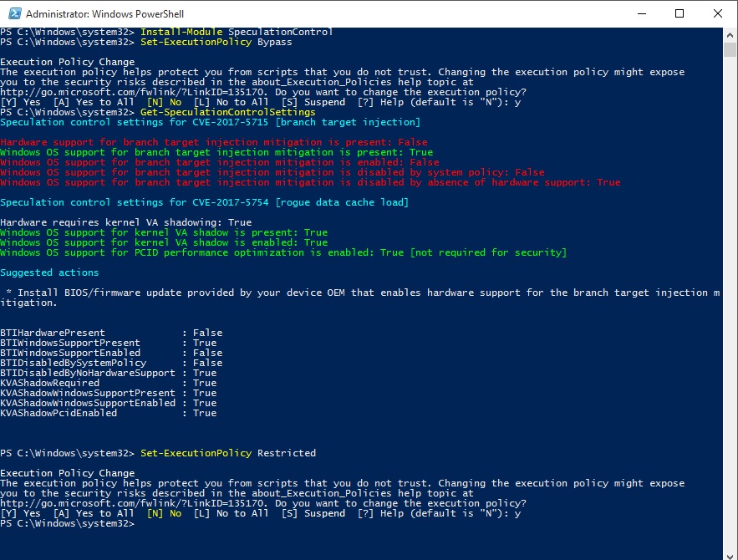Click 'Hardware requires kernel VA shadowing: True'
Image resolution: width=738 pixels, height=560 pixels.
(x=125, y=222)
